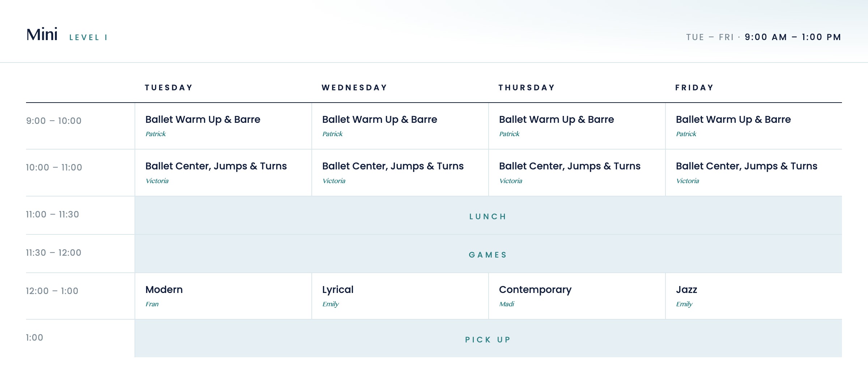The width and height of the screenshot is (868, 380).
Task: Select the 9:00 – 10:00 time slot label
Action: (54, 121)
